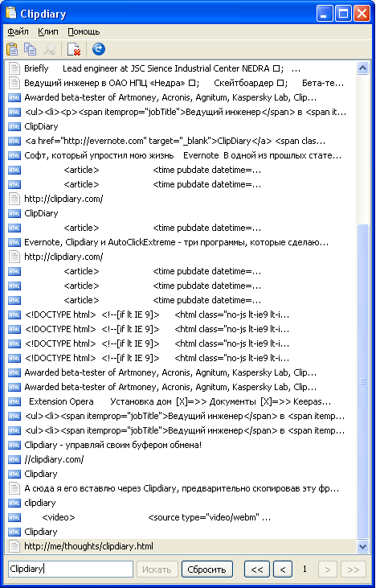The height and width of the screenshot is (588, 376).
Task: Select the lowercase 'clipdiary' clip row
Action: pyautogui.click(x=181, y=503)
